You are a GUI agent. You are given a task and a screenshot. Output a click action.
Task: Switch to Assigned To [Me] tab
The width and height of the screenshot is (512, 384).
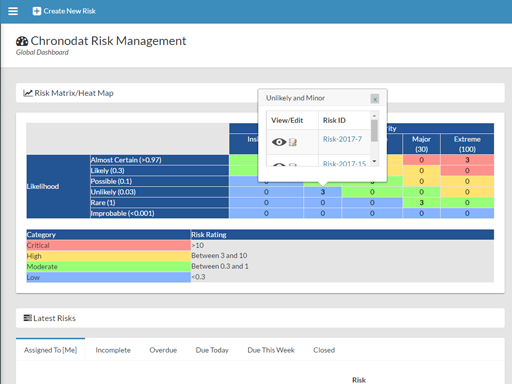coord(50,350)
